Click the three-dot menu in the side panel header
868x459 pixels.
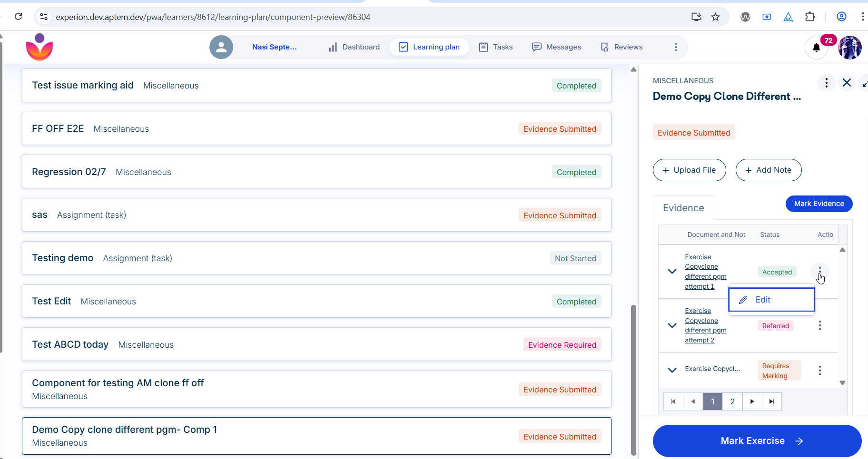[x=827, y=83]
